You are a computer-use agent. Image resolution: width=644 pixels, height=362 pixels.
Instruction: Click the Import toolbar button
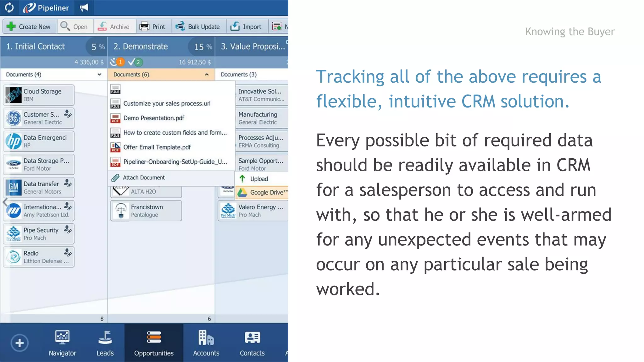click(x=247, y=27)
